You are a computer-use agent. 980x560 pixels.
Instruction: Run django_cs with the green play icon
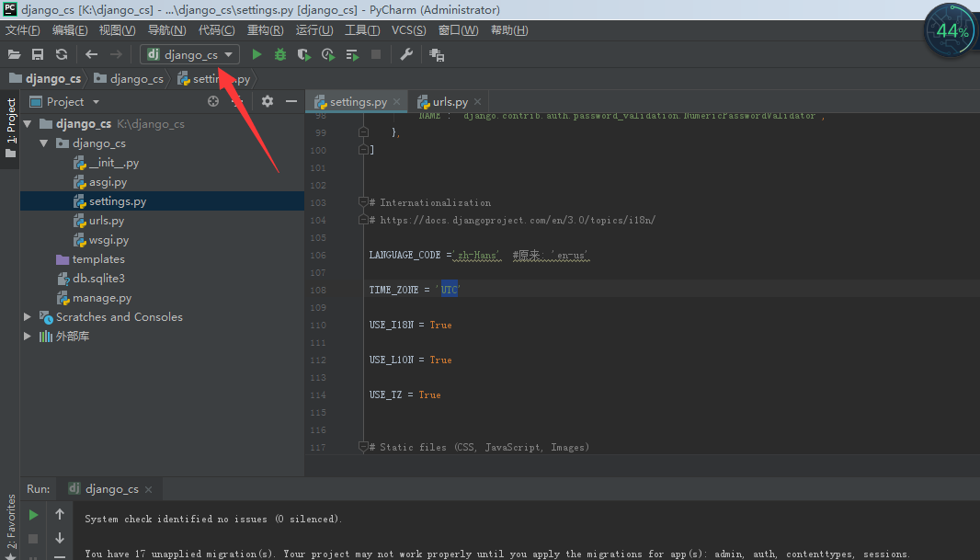point(256,55)
